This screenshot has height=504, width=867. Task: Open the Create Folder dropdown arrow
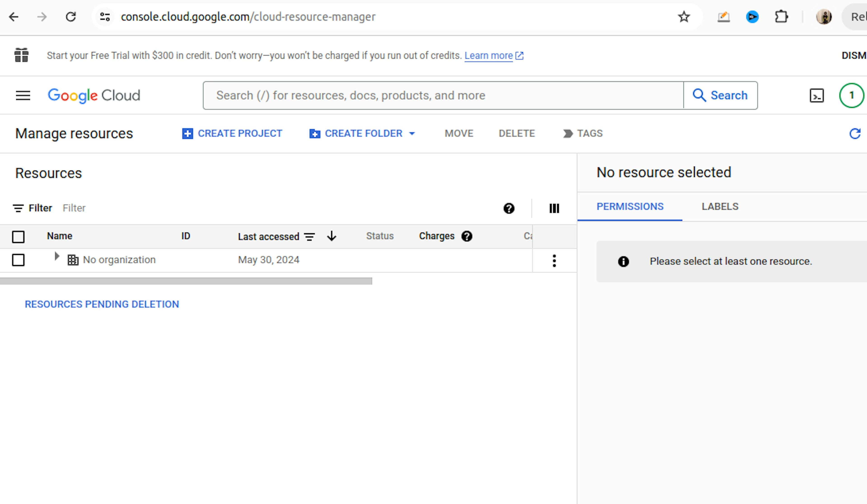(x=412, y=133)
